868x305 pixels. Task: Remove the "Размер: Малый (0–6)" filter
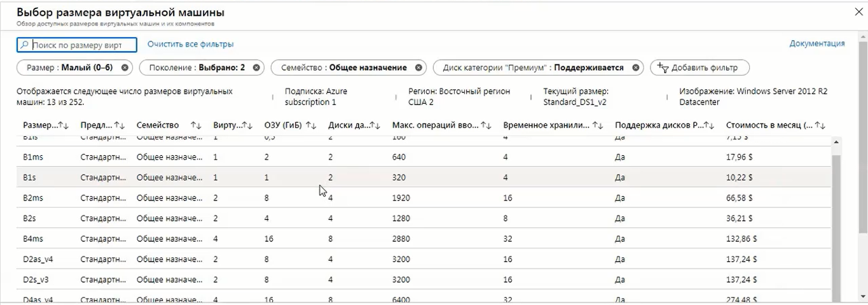point(125,67)
